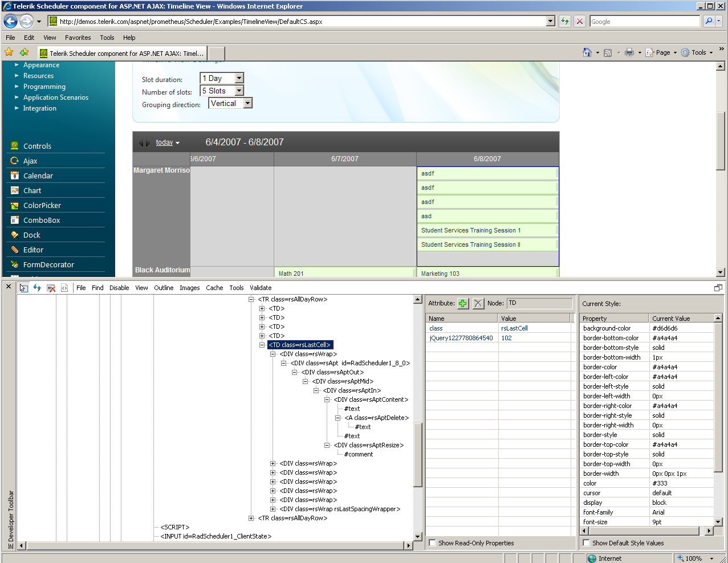
Task: Open developer toolbar Outline menu
Action: [x=164, y=288]
